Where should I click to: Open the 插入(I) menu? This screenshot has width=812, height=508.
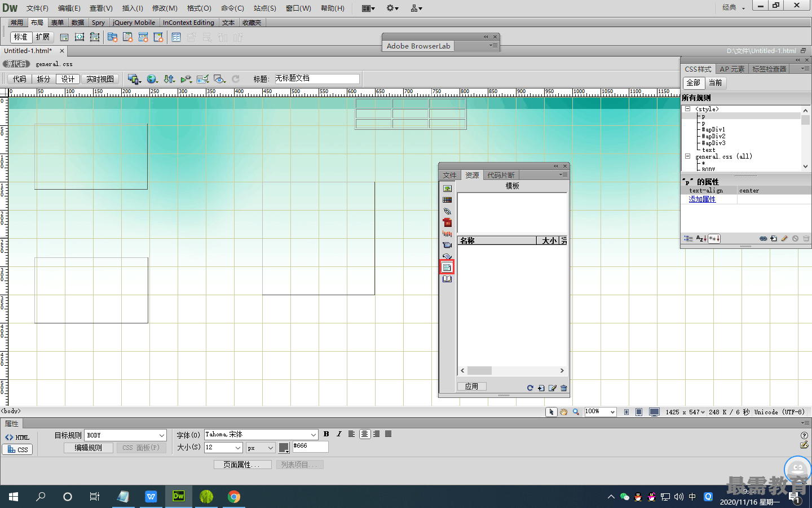133,8
